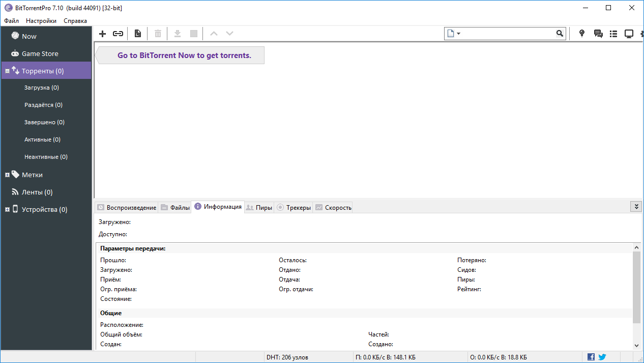
Task: Click the search magnifier icon
Action: click(560, 34)
